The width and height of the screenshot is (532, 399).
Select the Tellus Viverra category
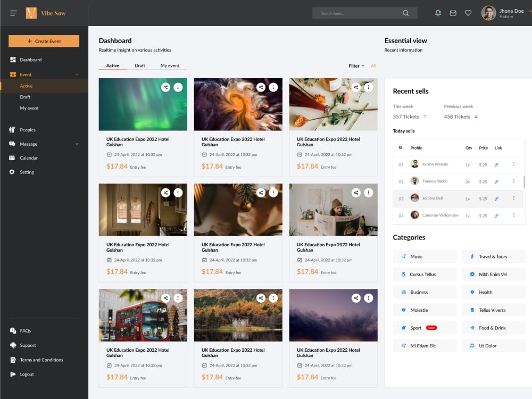493,310
